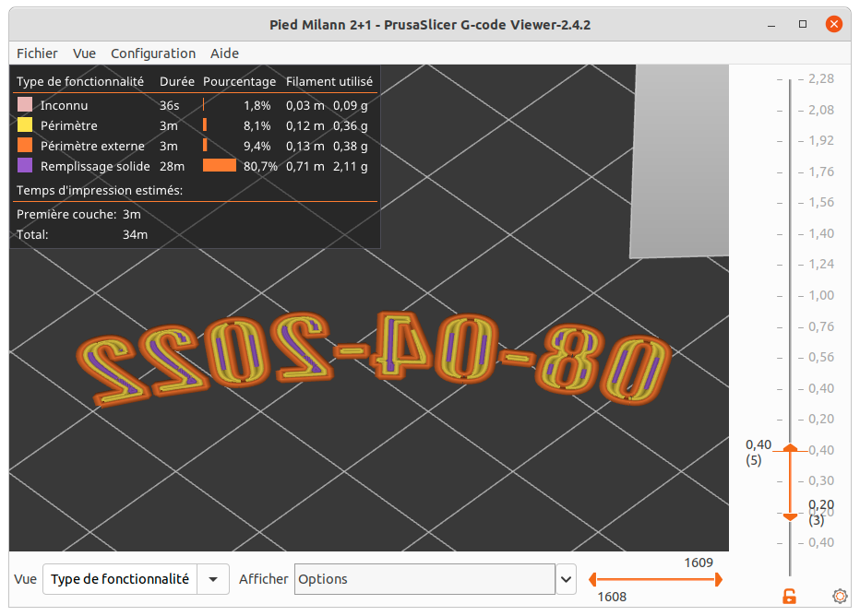Click the Type de fonctionnalité column header

pos(80,82)
